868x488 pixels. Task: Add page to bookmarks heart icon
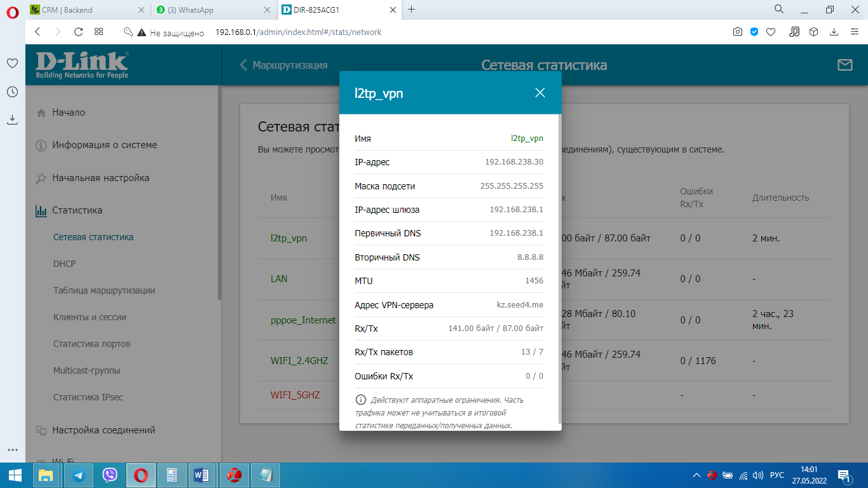771,32
